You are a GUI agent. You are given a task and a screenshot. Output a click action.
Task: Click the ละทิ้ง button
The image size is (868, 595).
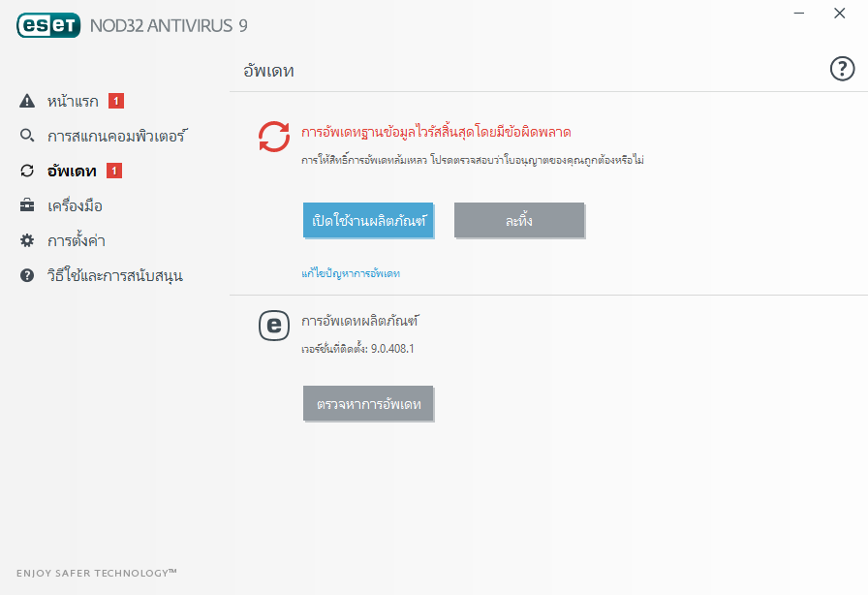519,221
